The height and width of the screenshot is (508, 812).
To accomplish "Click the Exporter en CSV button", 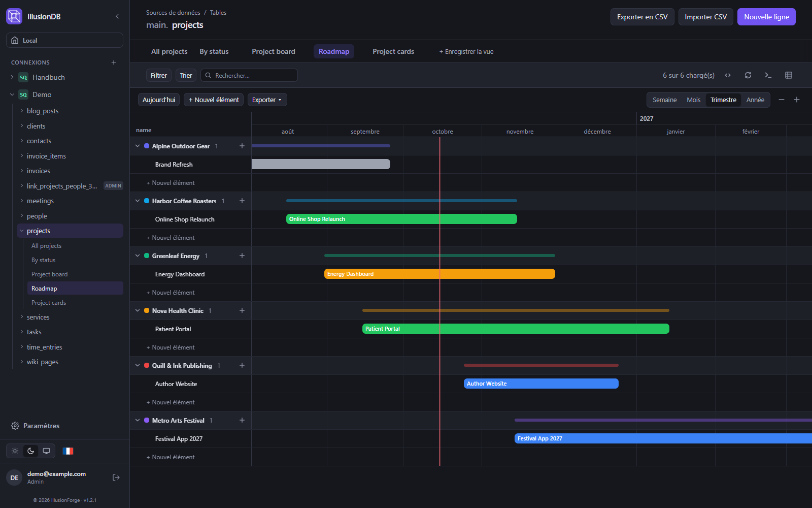I will tap(642, 17).
